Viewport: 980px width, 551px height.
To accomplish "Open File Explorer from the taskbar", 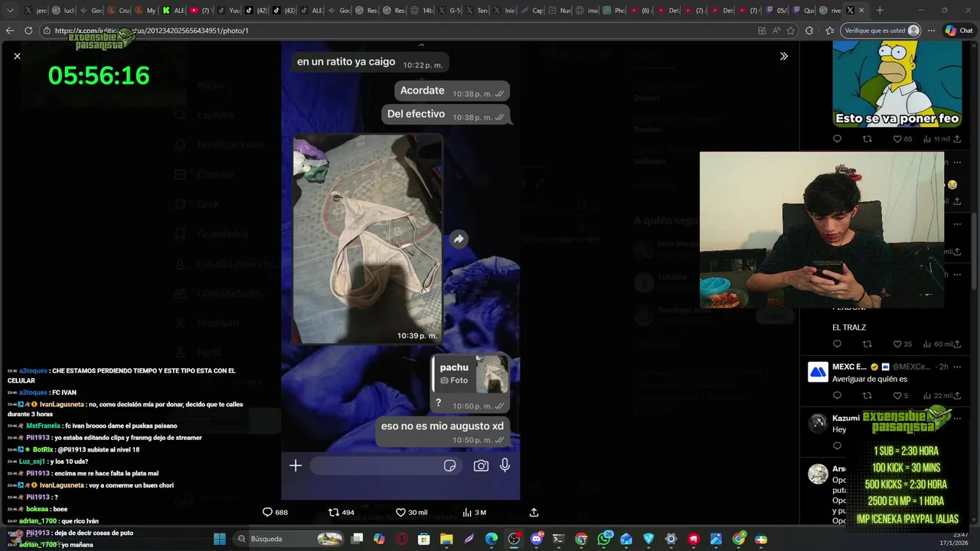I will point(446,539).
